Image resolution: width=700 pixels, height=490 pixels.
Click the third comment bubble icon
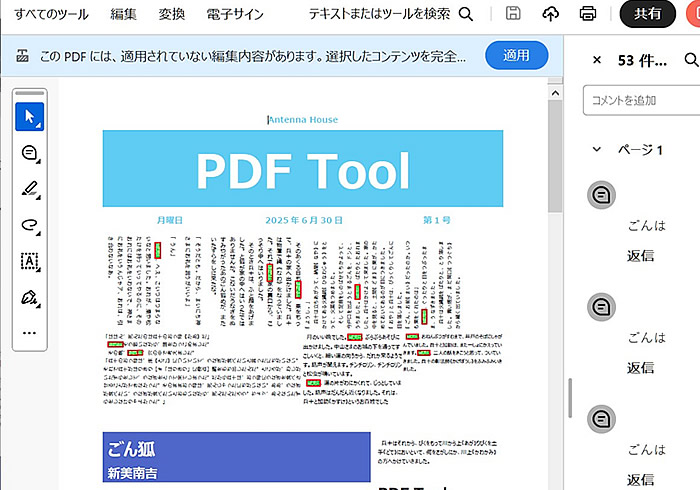click(x=601, y=419)
